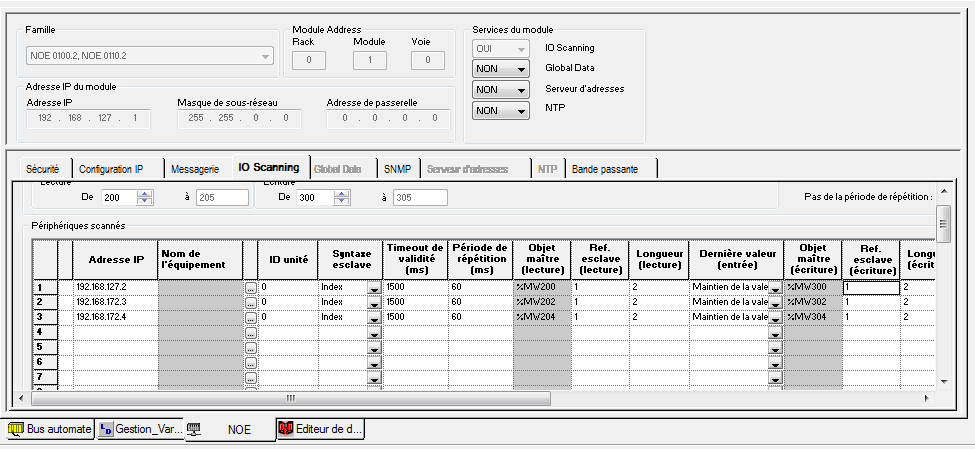Click the browse (...) button in row 2
Viewport: 975px width, 449px height.
pyautogui.click(x=250, y=303)
